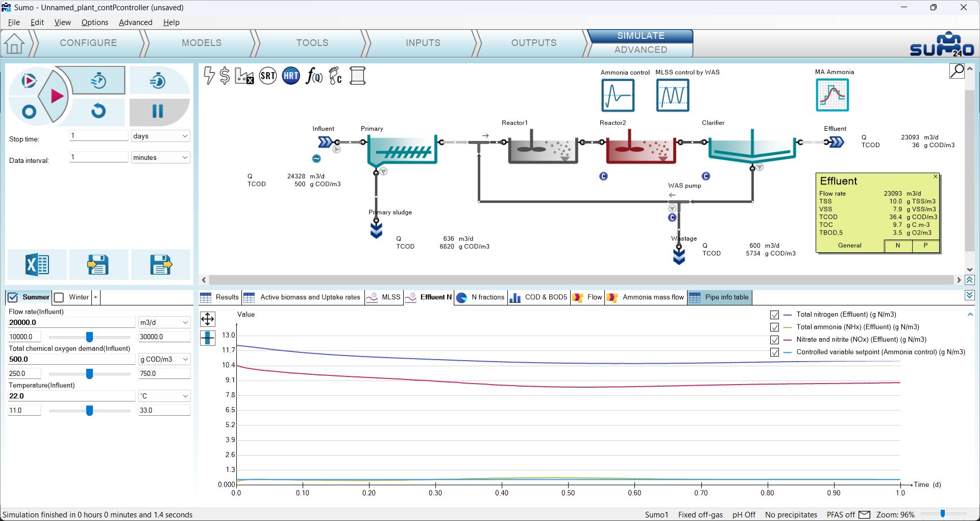This screenshot has height=521, width=980.
Task: Click the Flow rate 20000.0 value field
Action: pyautogui.click(x=71, y=322)
